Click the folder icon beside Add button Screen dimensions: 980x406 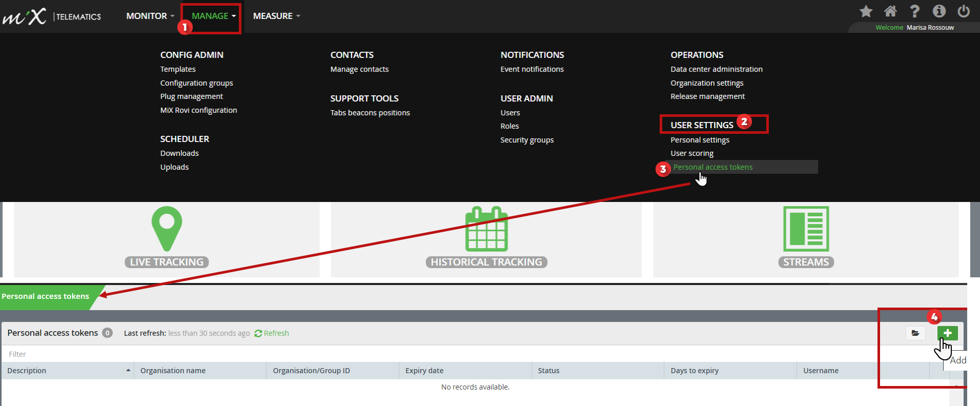pos(915,333)
